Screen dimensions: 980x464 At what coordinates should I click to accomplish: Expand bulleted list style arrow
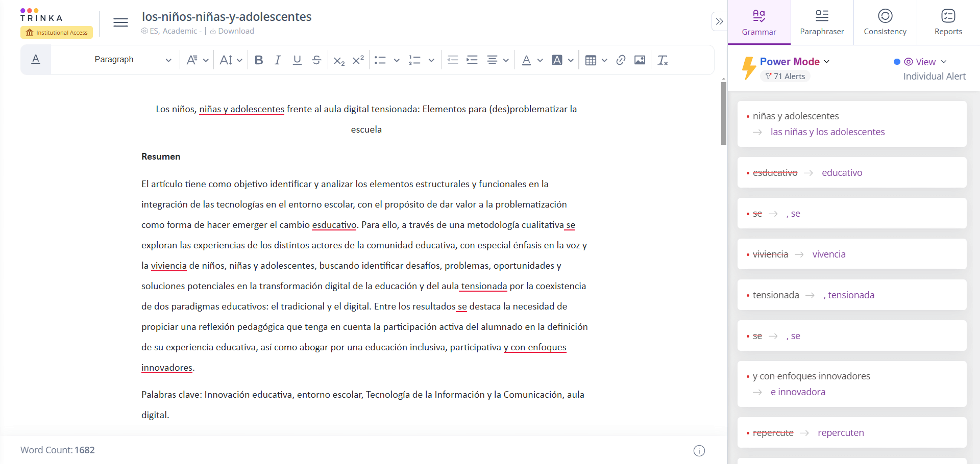tap(397, 60)
